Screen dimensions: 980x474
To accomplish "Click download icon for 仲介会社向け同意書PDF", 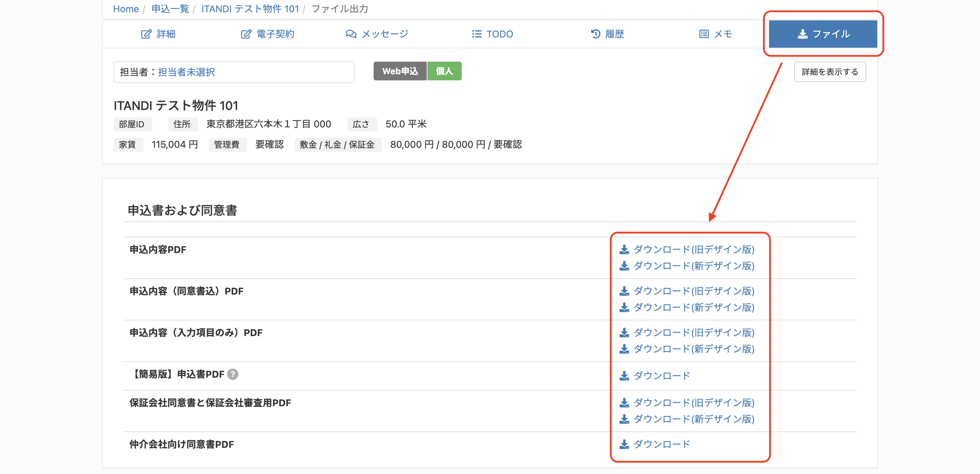I will point(624,444).
